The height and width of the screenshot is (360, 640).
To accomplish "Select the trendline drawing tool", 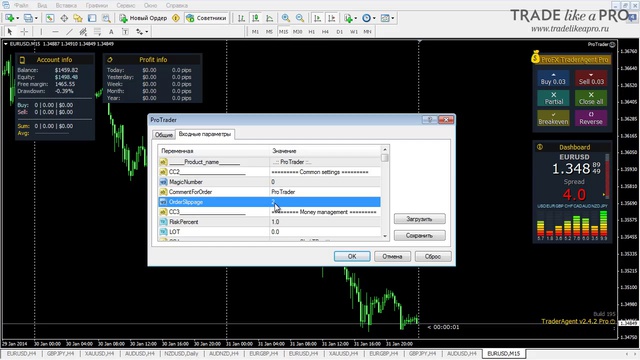I will 69,31.
